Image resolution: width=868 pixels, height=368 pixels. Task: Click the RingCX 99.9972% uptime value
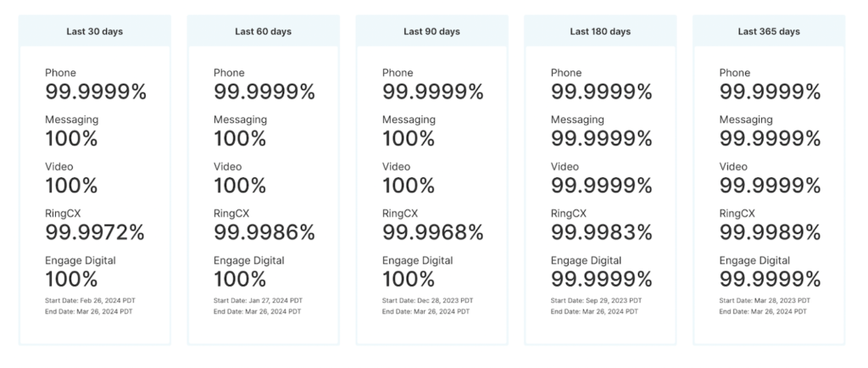point(95,232)
